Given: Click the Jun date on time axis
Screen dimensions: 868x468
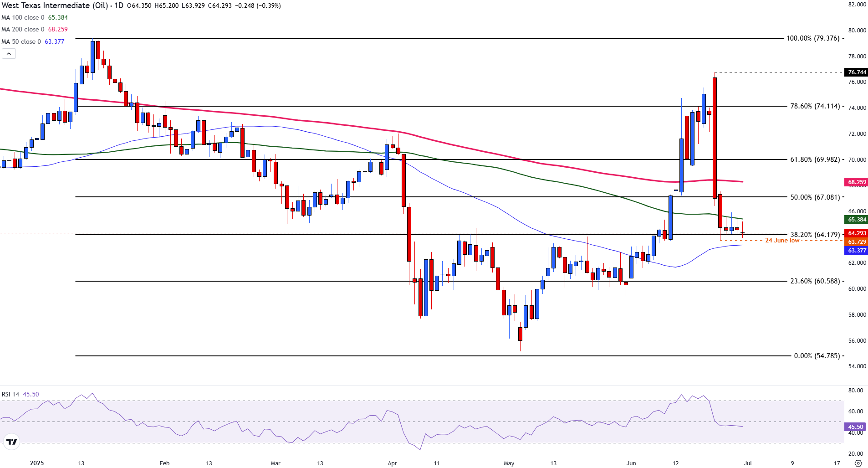Looking at the screenshot, I should [x=631, y=463].
